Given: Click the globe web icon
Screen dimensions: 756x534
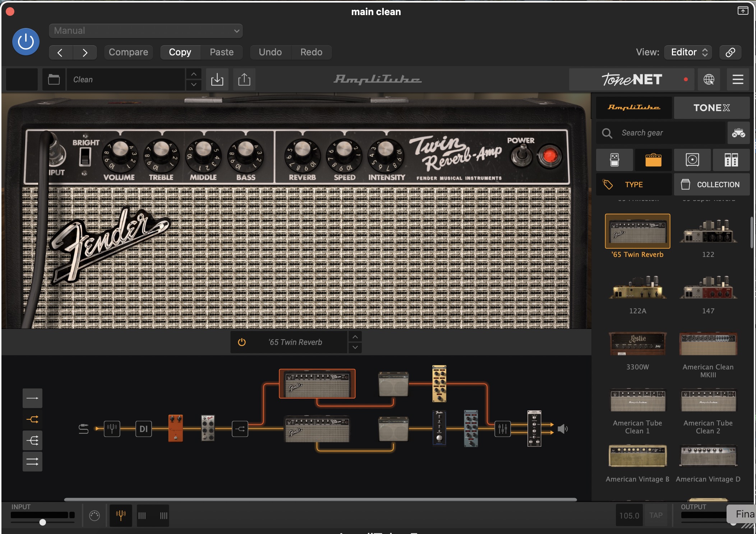Looking at the screenshot, I should click(709, 79).
